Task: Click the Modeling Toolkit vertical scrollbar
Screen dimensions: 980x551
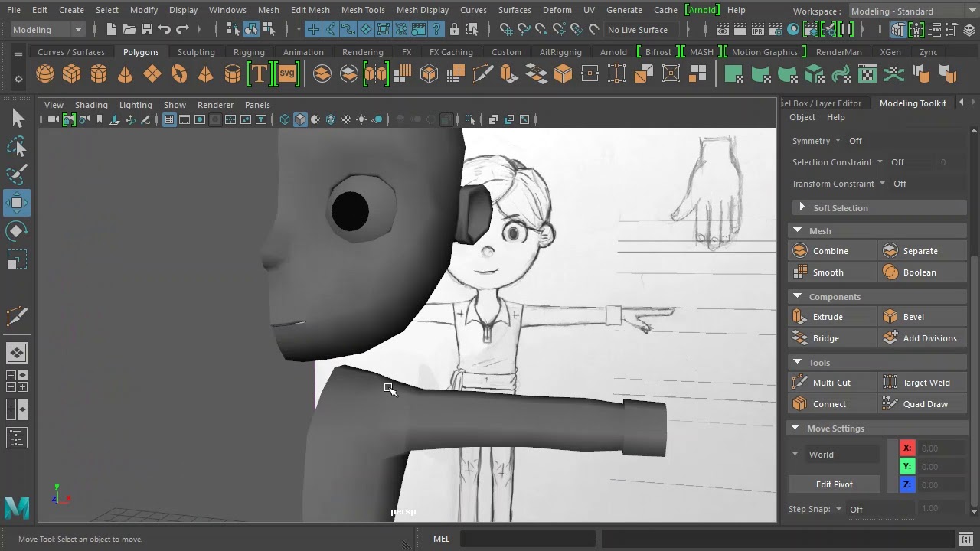Action: [x=974, y=321]
